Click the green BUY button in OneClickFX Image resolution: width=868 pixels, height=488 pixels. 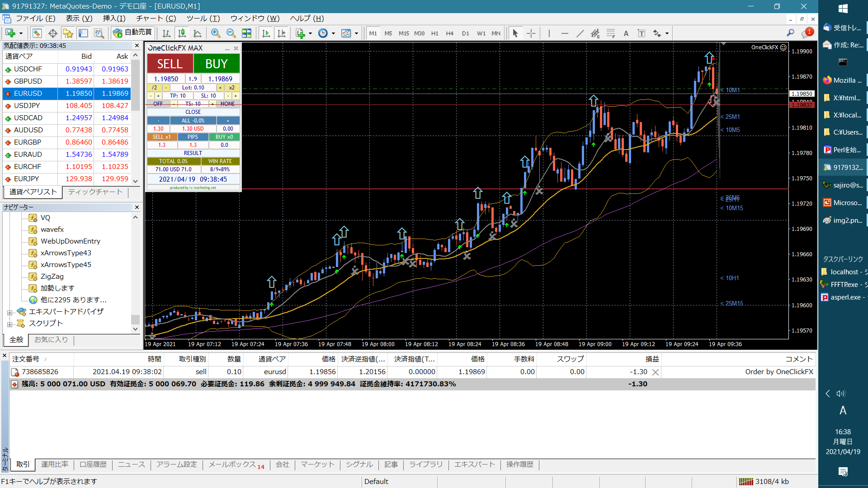pos(217,64)
